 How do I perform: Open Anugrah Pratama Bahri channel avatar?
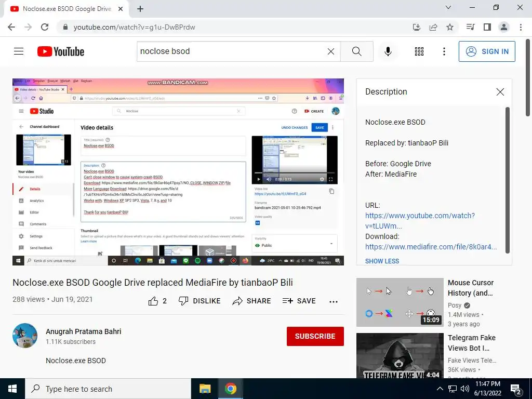tap(25, 336)
